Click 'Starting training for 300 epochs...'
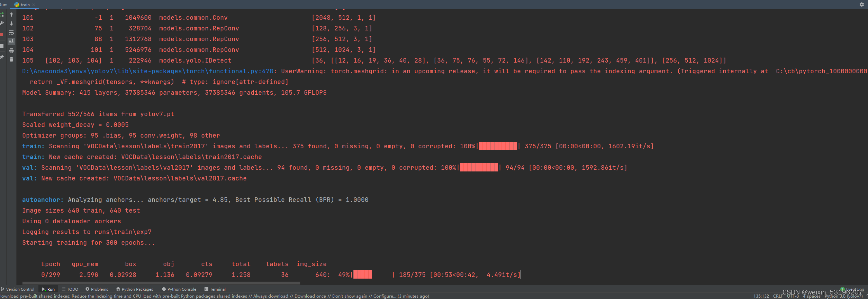The height and width of the screenshot is (299, 868). (x=89, y=243)
